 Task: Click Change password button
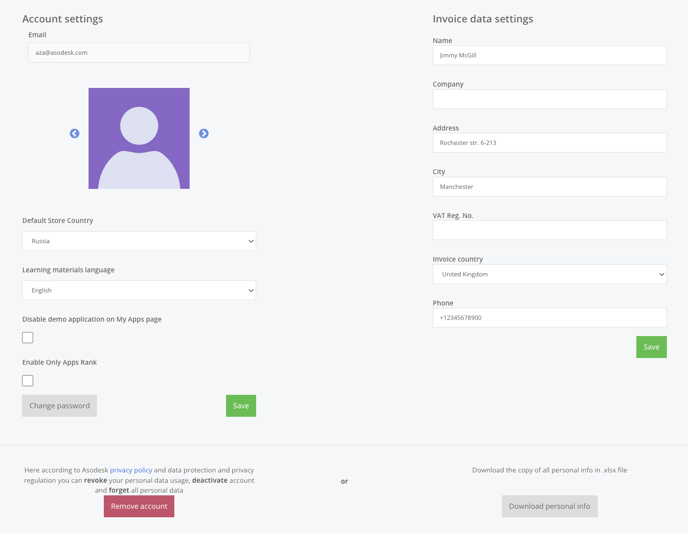pos(60,406)
